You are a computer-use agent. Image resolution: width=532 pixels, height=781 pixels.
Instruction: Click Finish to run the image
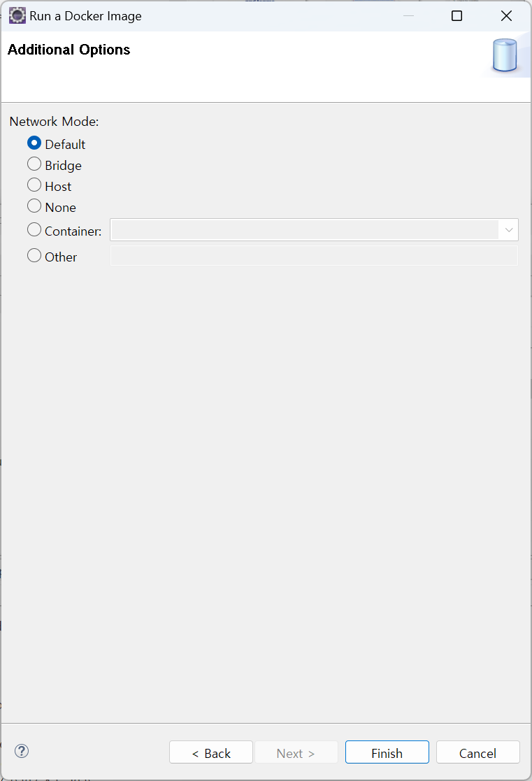(387, 753)
